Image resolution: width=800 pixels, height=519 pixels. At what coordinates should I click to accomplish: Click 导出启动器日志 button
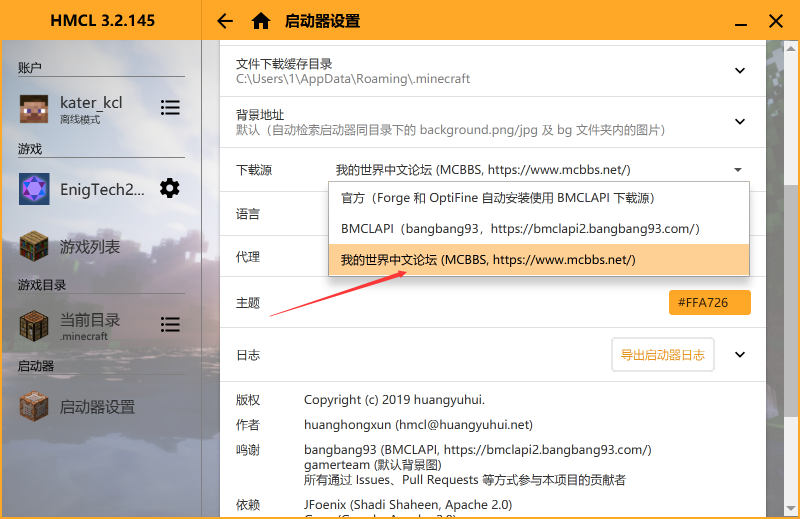662,354
